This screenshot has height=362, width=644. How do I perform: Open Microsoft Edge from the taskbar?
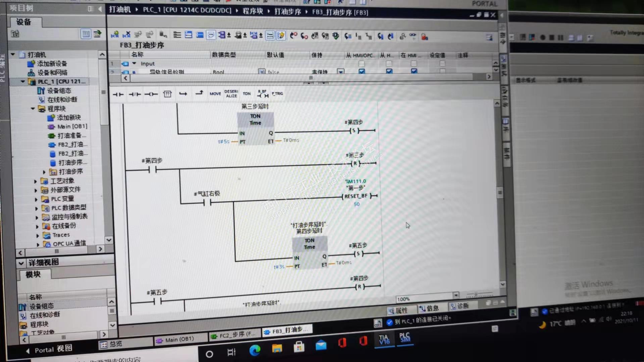tap(255, 350)
